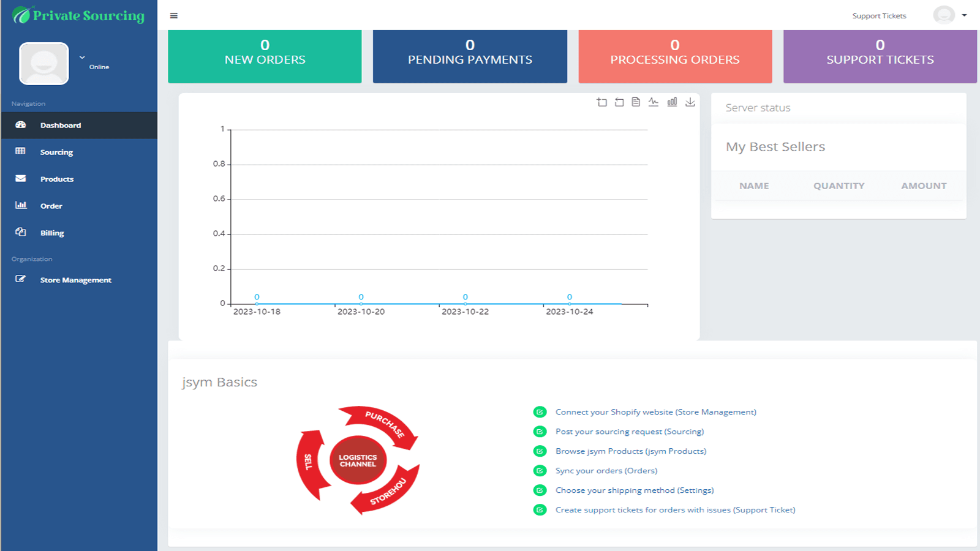Expand the chevron next to sidebar profile picture
Image resolution: width=980 pixels, height=551 pixels.
82,58
